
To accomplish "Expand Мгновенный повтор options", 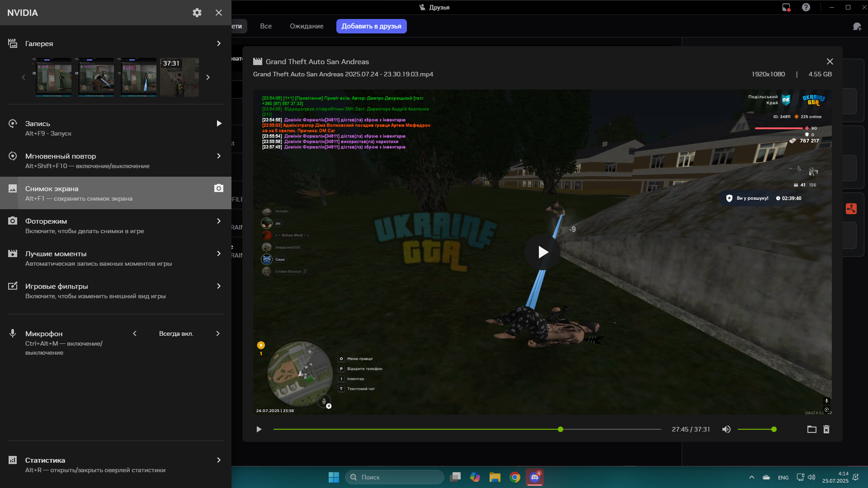I will pyautogui.click(x=219, y=156).
